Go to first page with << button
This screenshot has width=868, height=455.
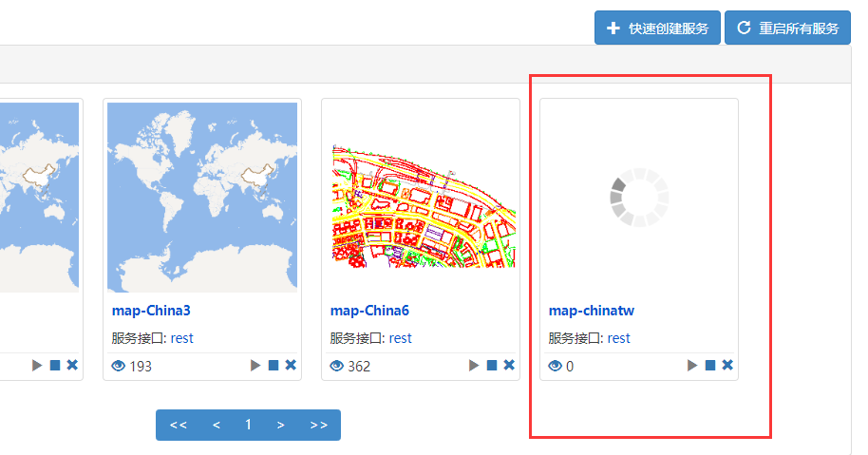pos(179,426)
